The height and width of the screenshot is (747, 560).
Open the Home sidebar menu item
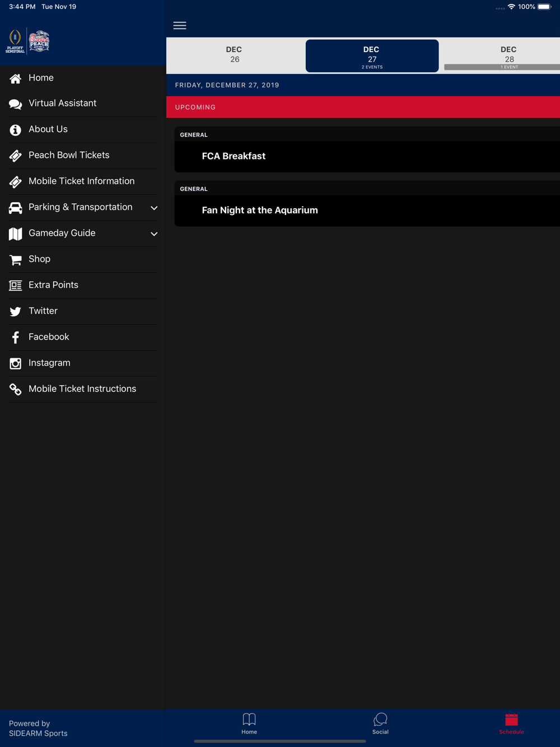pos(83,78)
